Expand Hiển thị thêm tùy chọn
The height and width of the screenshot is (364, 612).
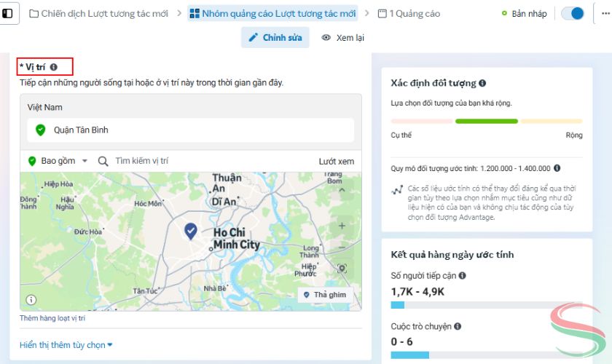66,345
